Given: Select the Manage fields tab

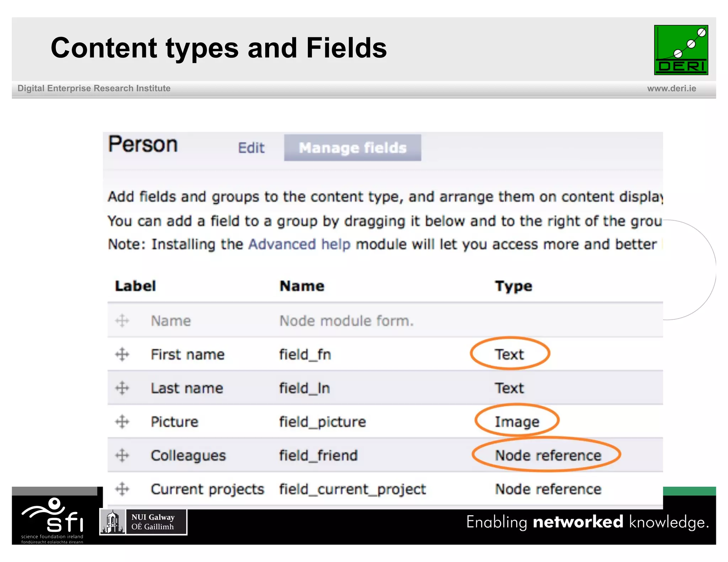Looking at the screenshot, I should 352,148.
